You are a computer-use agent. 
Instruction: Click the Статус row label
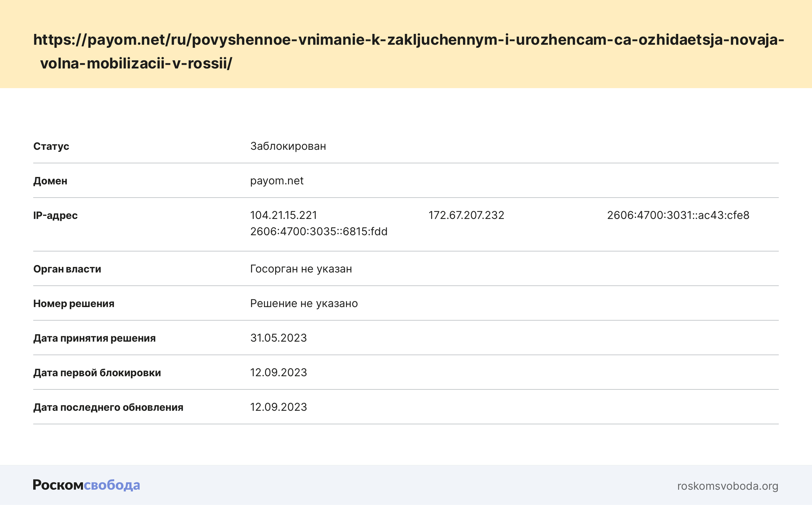click(x=51, y=146)
